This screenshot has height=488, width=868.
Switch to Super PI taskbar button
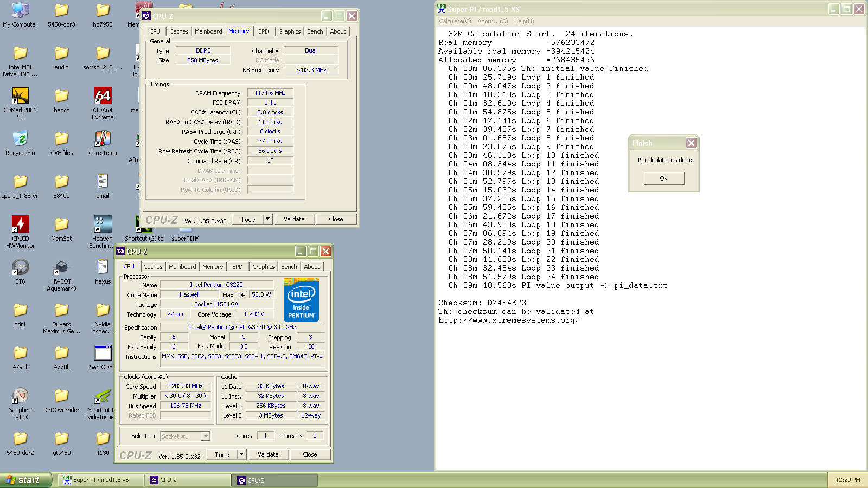point(101,480)
